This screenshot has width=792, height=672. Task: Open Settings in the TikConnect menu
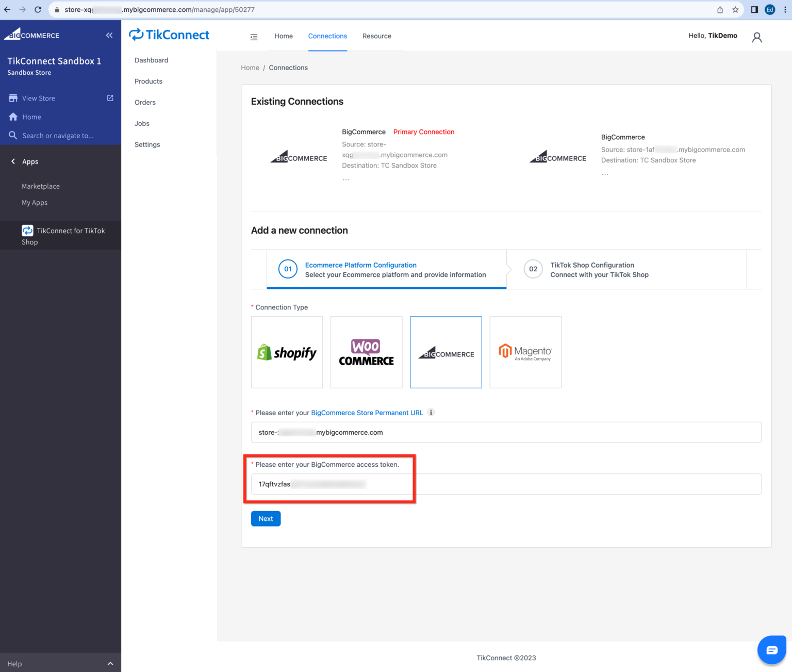tap(147, 145)
